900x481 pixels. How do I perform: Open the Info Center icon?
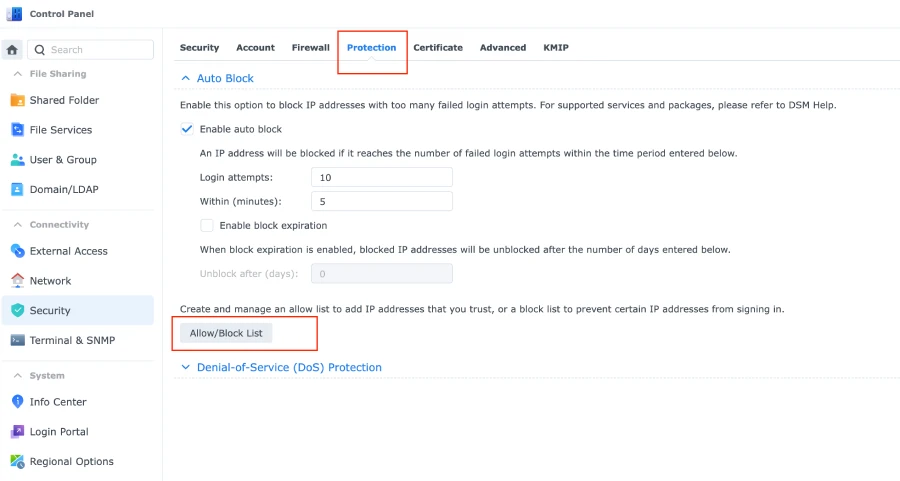[x=17, y=402]
